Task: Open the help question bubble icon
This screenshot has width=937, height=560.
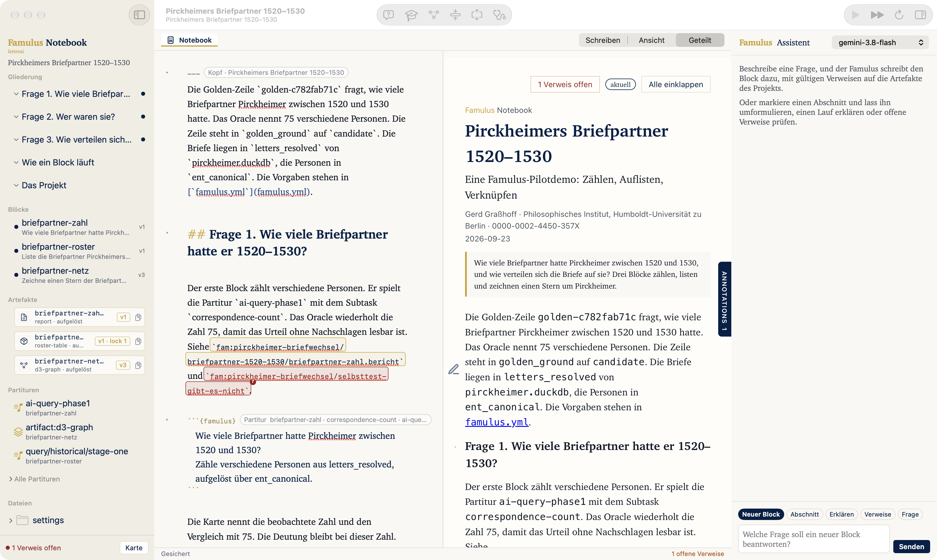Action: pyautogui.click(x=388, y=15)
